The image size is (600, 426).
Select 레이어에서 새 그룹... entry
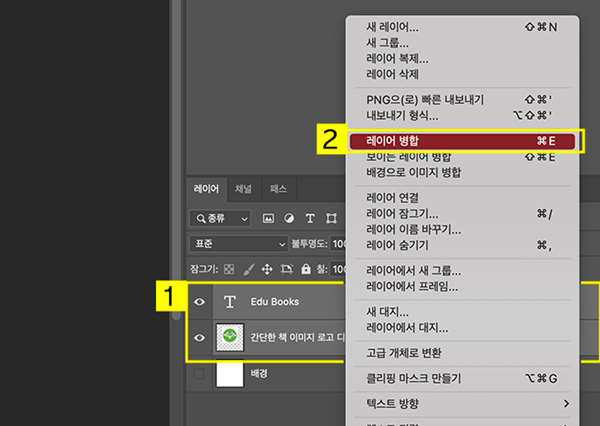[462, 271]
